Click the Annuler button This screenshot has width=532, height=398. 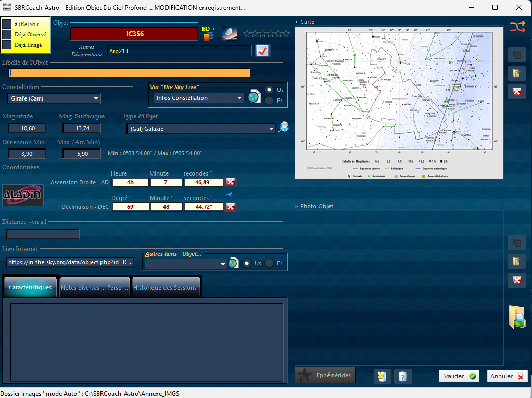[x=507, y=376]
